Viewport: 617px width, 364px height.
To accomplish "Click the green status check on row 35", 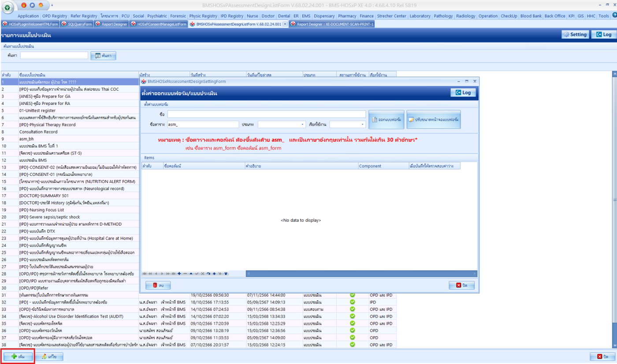I will [x=352, y=323].
